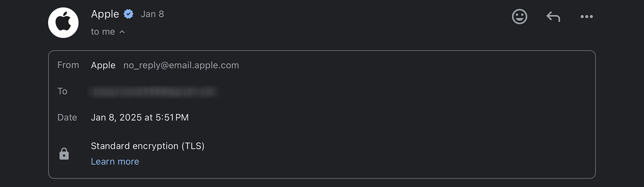Select the Apple name in From row

pyautogui.click(x=103, y=65)
